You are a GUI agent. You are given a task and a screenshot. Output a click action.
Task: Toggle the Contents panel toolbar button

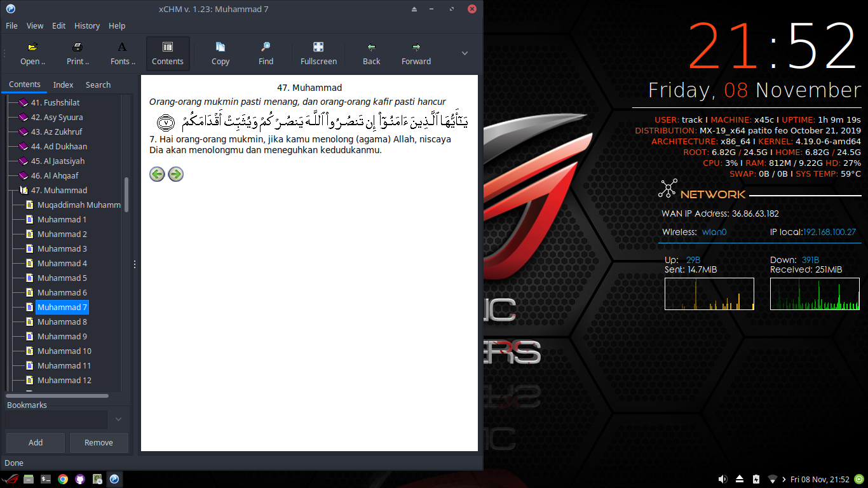coord(168,53)
